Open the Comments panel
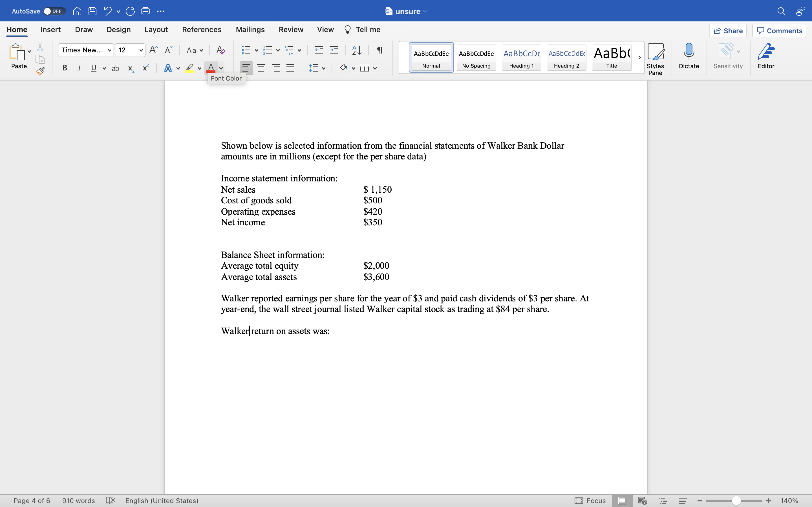 [x=779, y=30]
